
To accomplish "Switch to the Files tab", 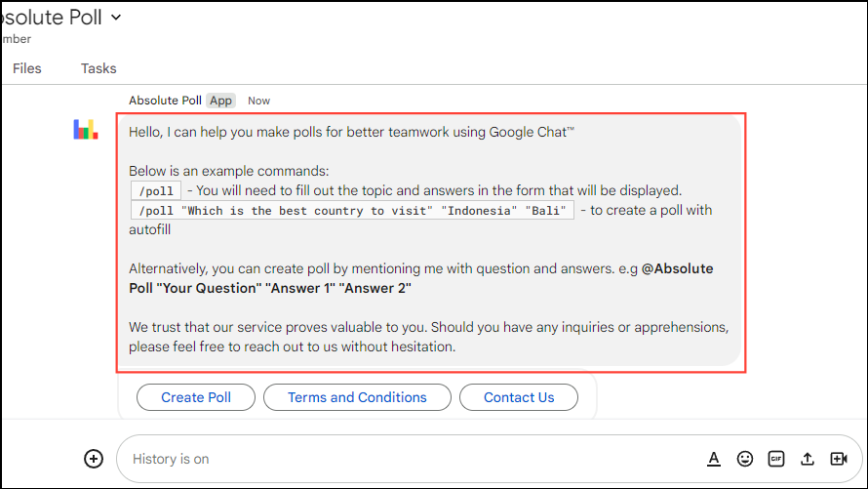I will click(27, 68).
